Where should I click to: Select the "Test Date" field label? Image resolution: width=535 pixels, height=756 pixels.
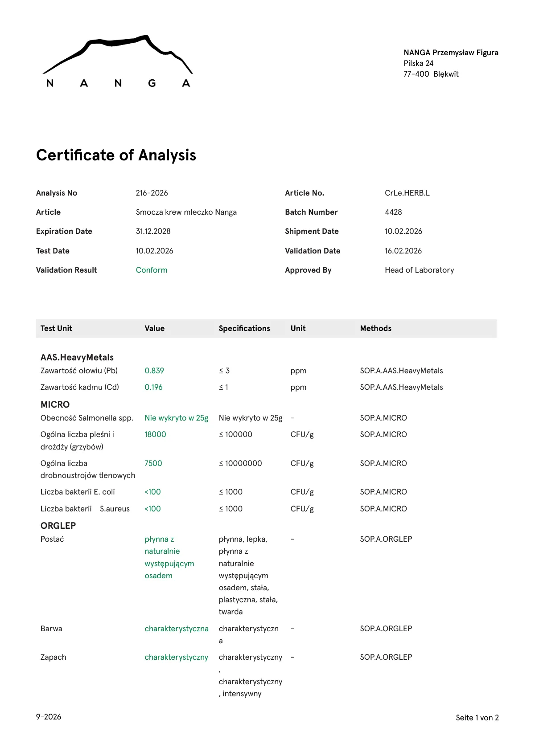(x=53, y=251)
